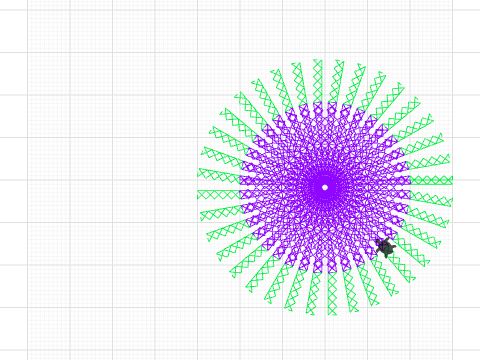Click the white center dot of the purple pattern
The image size is (480, 360).
click(x=325, y=187)
